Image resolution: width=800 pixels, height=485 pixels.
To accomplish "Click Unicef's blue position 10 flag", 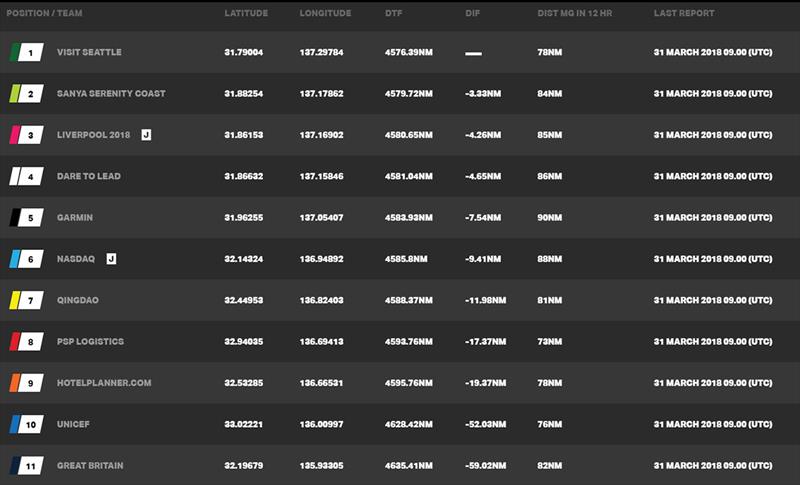I will click(27, 424).
